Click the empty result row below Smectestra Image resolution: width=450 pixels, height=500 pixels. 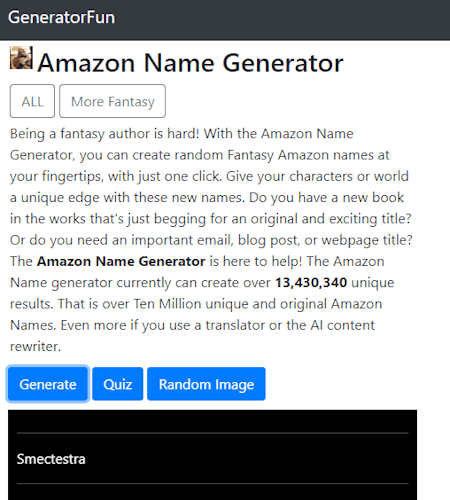(x=212, y=492)
